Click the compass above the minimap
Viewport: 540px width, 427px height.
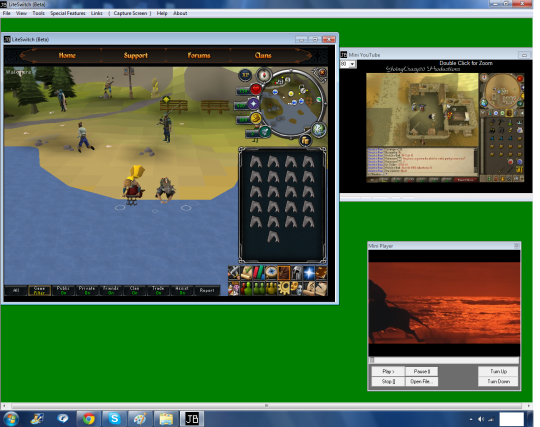pyautogui.click(x=264, y=75)
